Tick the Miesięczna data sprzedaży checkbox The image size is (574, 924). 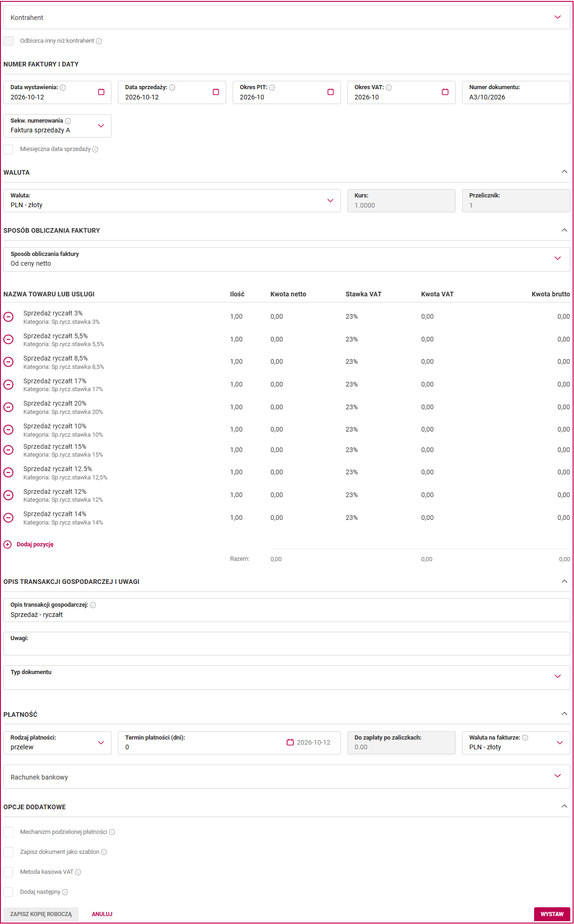coord(8,149)
